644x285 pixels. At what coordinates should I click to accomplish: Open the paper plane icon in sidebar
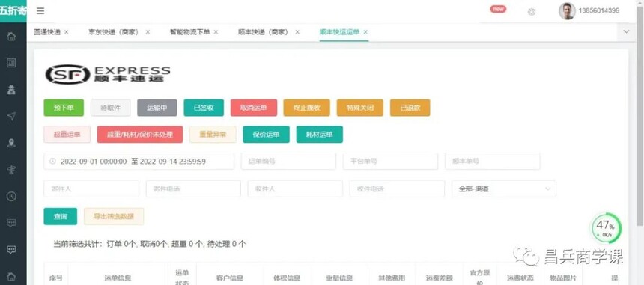coord(11,117)
